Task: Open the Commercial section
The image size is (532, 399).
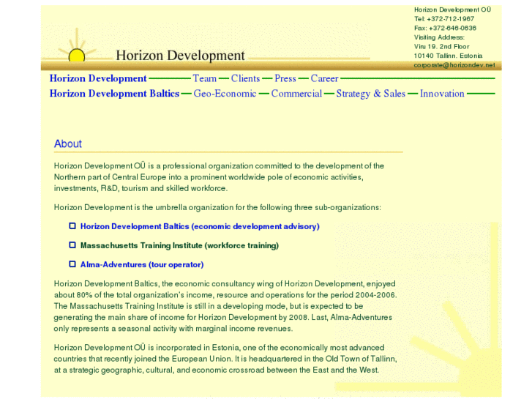Action: click(x=296, y=94)
